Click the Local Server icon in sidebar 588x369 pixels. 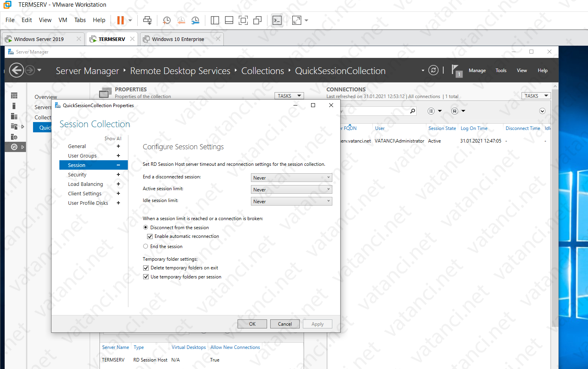coord(14,106)
